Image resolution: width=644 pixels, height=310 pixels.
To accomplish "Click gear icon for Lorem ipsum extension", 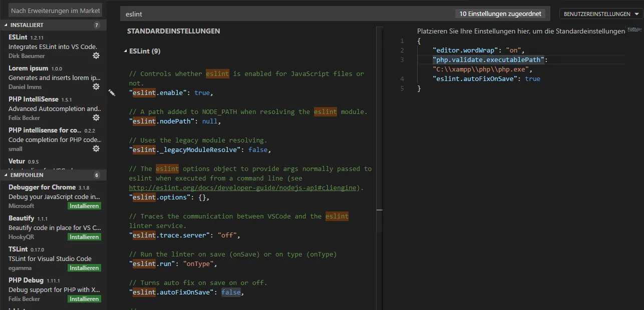I will click(96, 87).
